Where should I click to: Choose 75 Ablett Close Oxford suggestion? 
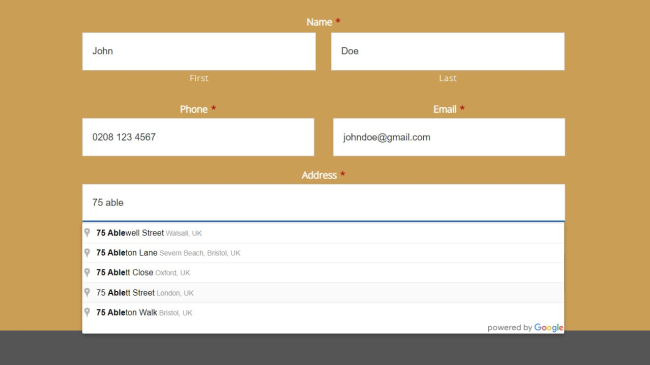tap(323, 273)
